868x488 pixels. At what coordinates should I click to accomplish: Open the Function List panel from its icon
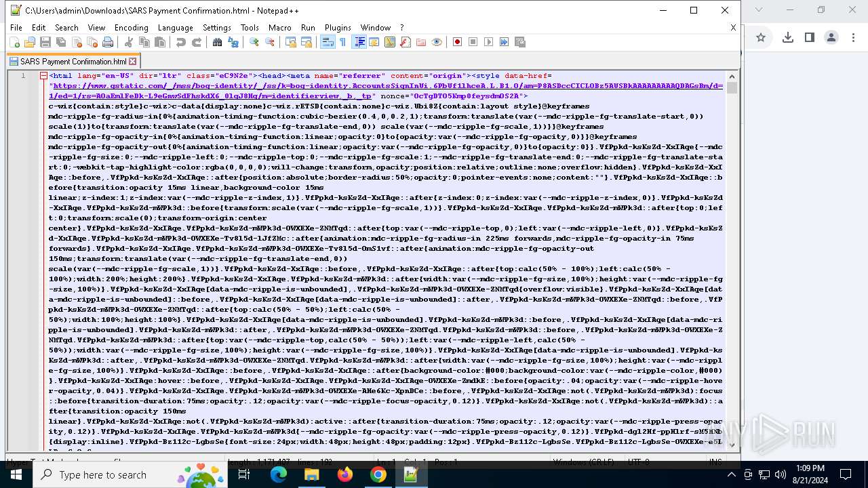point(405,42)
